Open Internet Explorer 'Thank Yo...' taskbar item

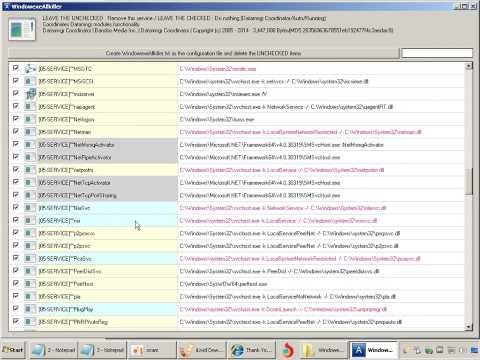252,350
